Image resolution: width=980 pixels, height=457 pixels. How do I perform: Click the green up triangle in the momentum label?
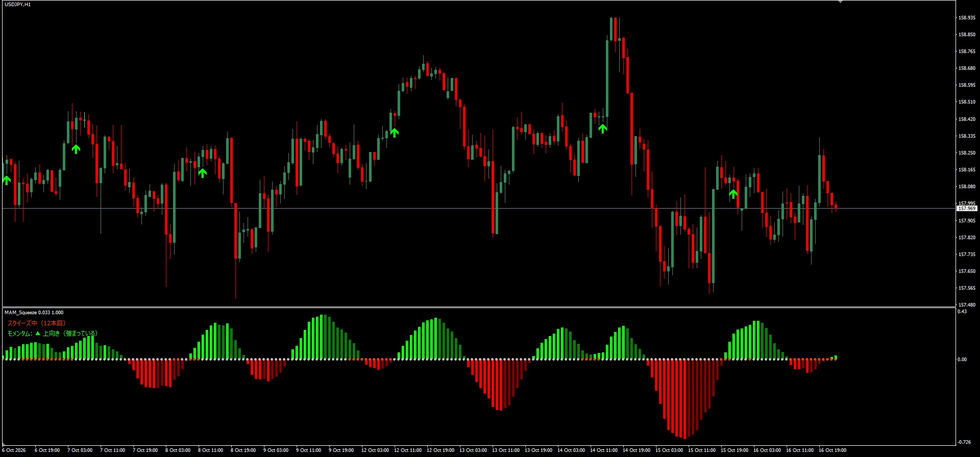click(x=38, y=334)
